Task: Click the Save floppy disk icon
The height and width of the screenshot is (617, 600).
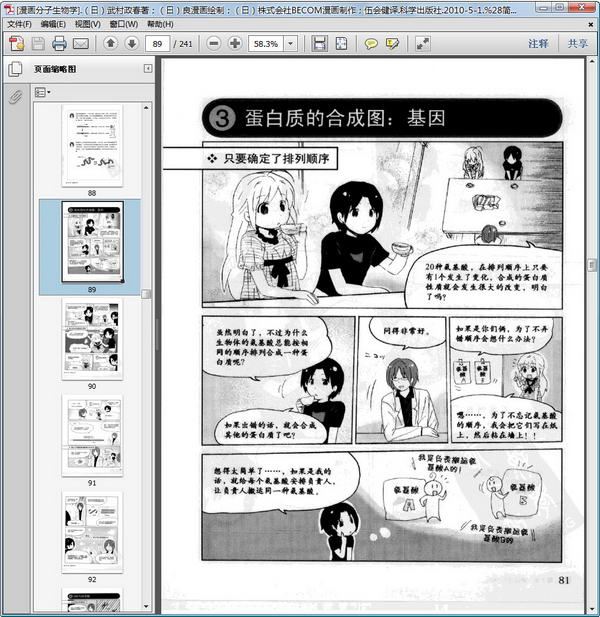Action: click(38, 43)
